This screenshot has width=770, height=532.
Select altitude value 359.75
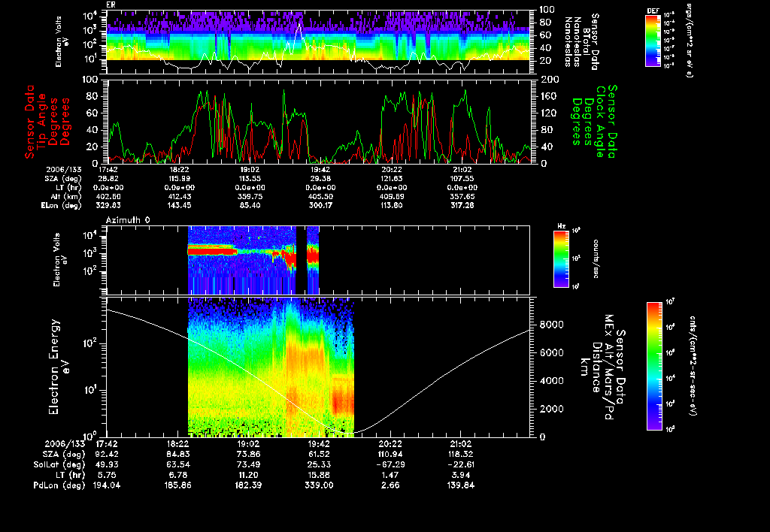click(250, 196)
